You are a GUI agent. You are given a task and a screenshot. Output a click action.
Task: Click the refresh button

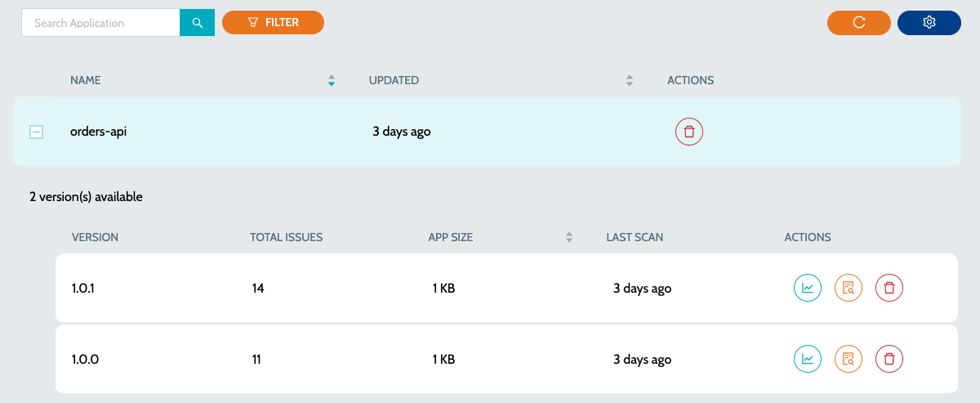(858, 23)
